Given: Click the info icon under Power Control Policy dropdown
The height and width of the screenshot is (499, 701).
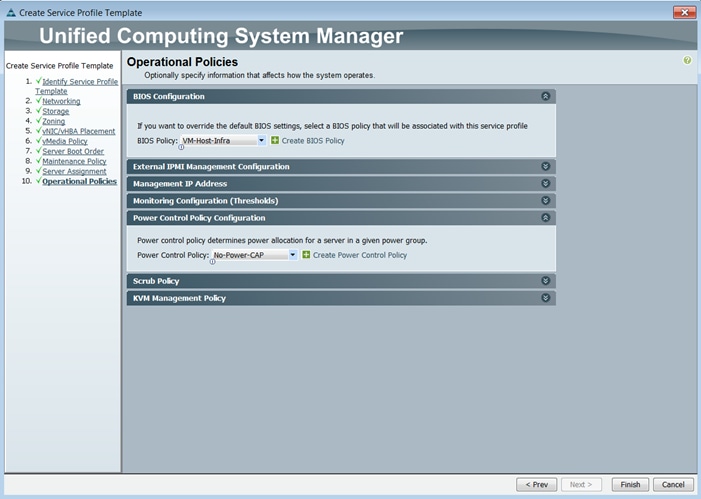Looking at the screenshot, I should [212, 262].
